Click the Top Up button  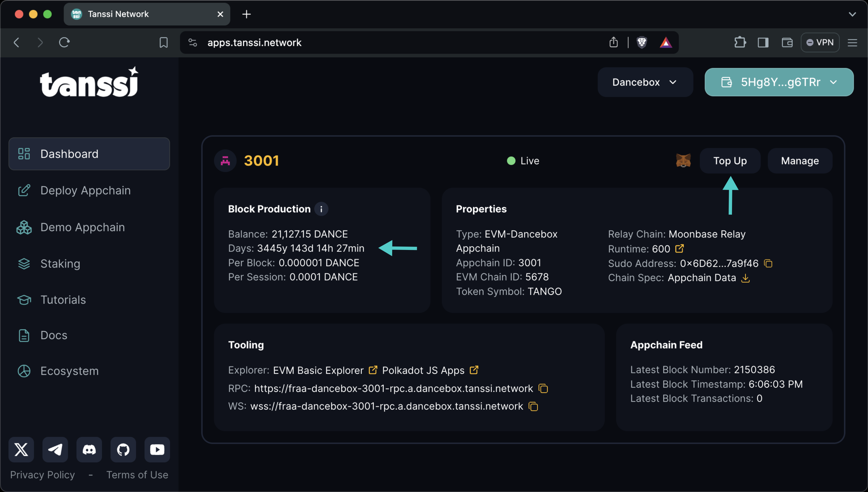coord(730,160)
